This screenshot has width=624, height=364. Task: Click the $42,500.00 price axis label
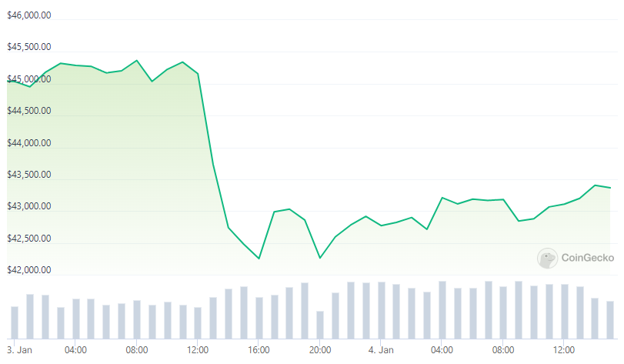coord(29,239)
